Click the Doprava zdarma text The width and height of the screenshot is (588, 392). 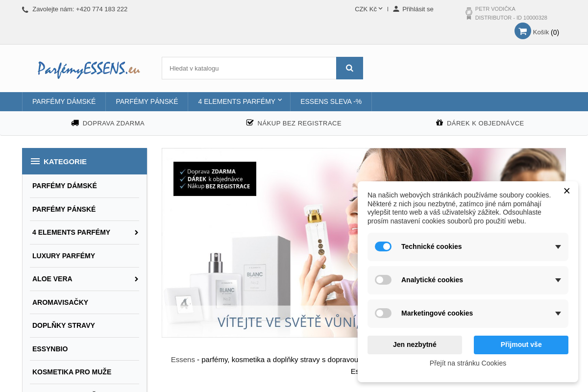114,123
